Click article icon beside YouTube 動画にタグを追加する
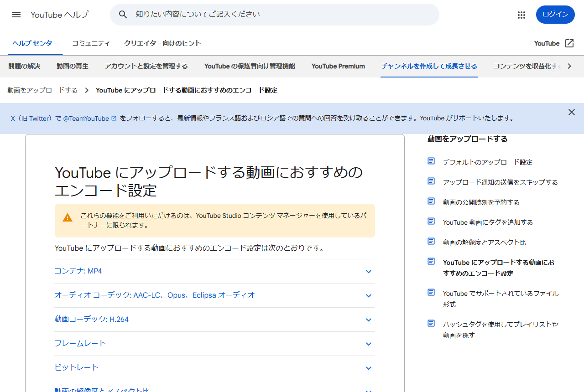 pos(431,222)
